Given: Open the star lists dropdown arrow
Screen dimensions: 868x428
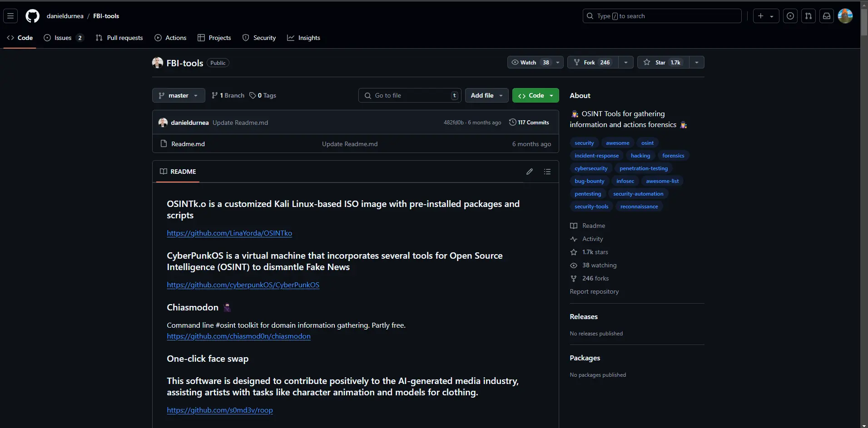Looking at the screenshot, I should tap(697, 63).
